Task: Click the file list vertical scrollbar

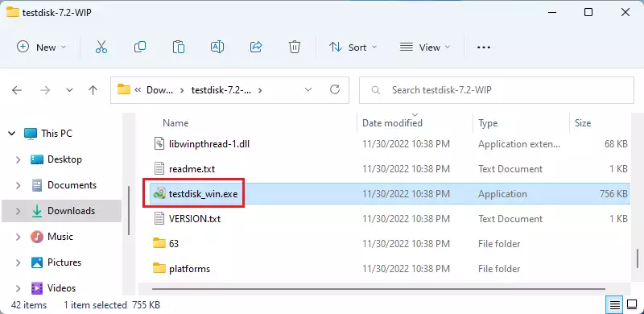Action: [638, 258]
